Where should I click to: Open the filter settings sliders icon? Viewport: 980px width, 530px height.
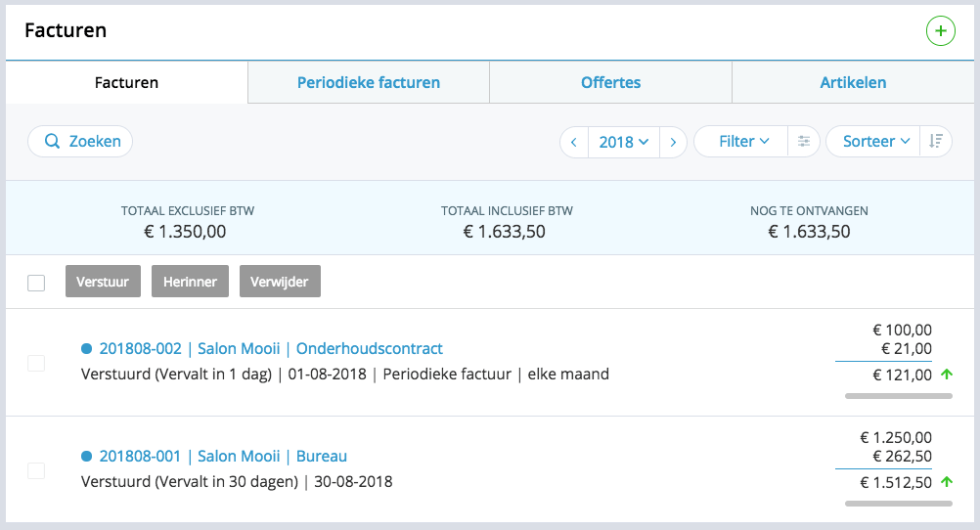point(804,142)
